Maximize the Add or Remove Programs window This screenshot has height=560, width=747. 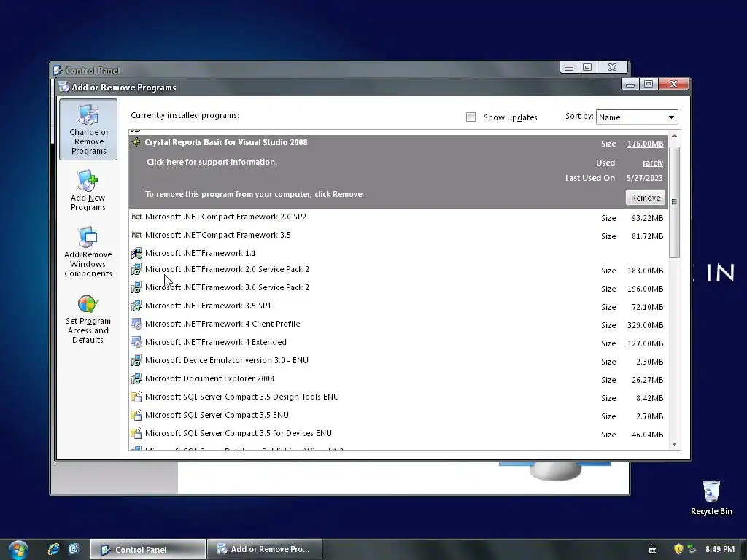click(649, 85)
